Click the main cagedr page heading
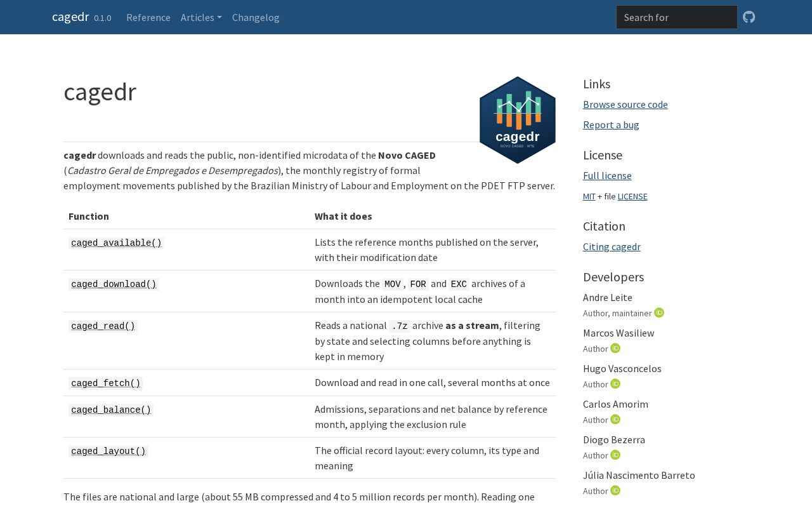812x508 pixels. [x=100, y=92]
